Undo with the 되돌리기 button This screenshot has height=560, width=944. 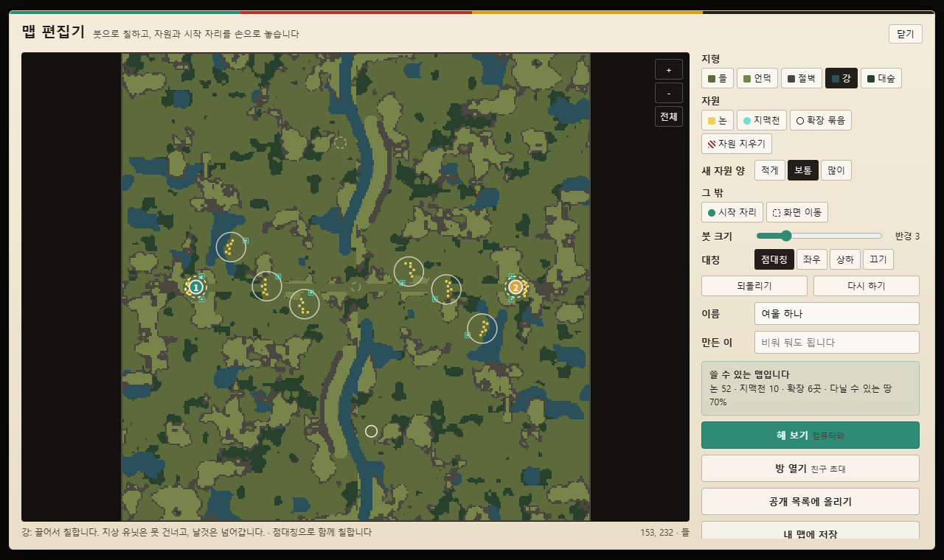[x=754, y=286]
